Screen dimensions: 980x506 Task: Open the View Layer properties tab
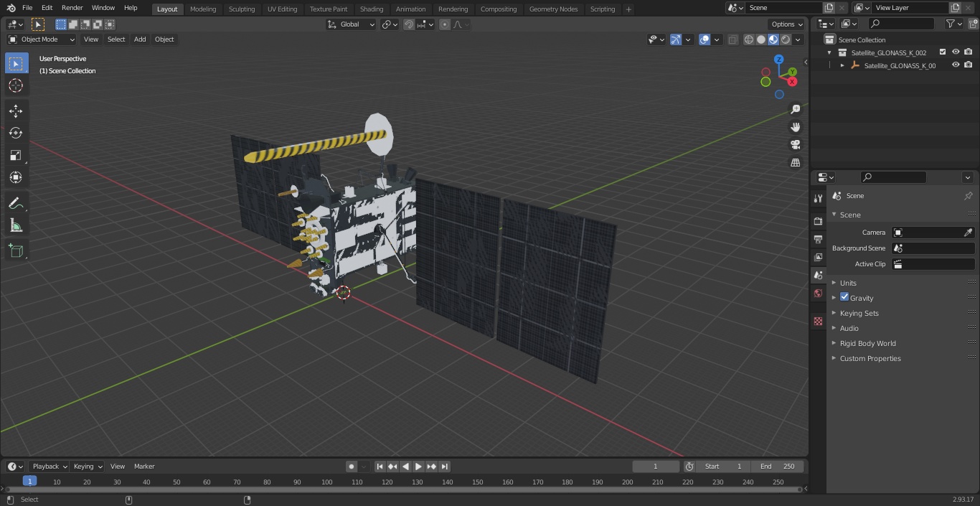pyautogui.click(x=818, y=257)
